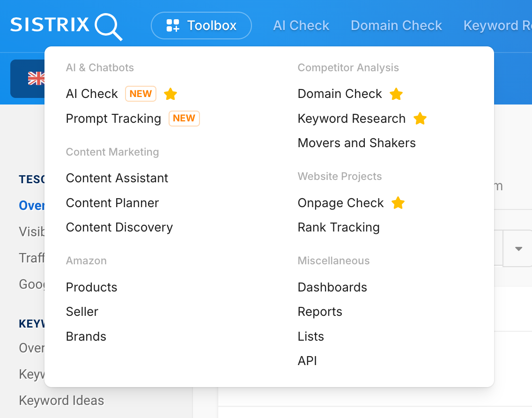Toggle the favorite star for AI Check
532x418 pixels.
coord(170,94)
